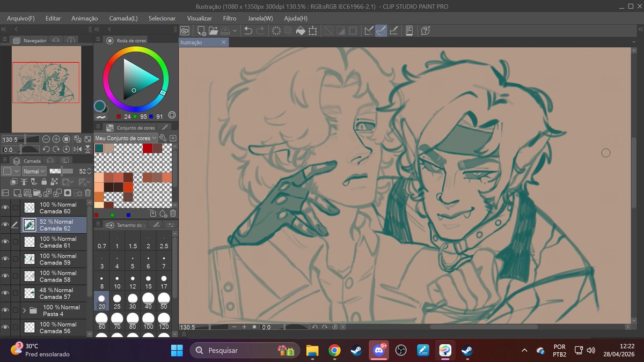
Task: Hide layer Camada 60
Action: [5, 208]
